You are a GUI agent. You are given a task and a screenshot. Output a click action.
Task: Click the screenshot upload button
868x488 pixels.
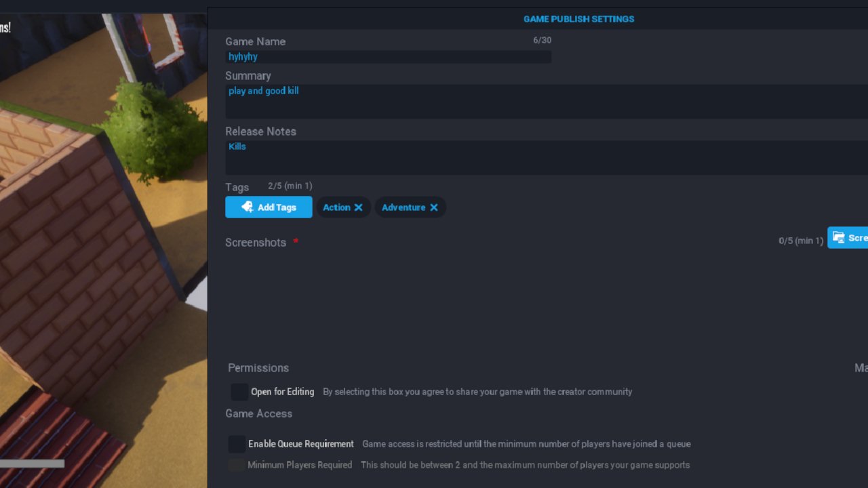pos(848,237)
